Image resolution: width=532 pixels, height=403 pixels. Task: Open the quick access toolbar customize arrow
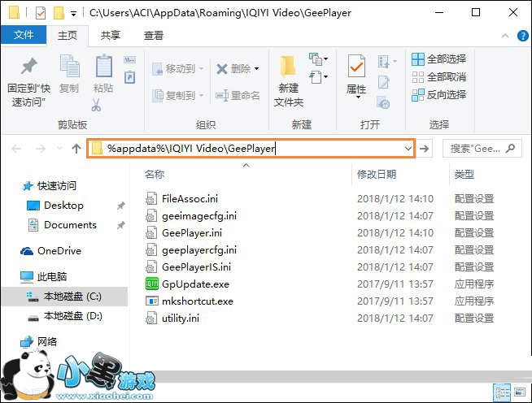coord(73,14)
